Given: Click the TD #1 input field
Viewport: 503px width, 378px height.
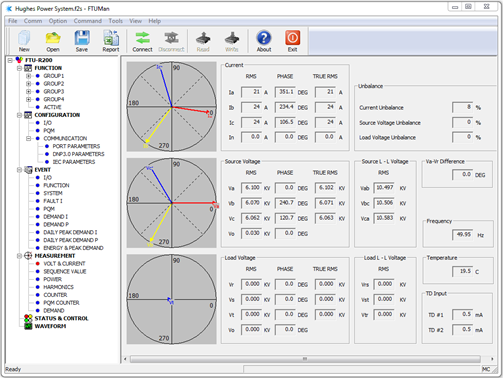Looking at the screenshot, I should [x=462, y=314].
